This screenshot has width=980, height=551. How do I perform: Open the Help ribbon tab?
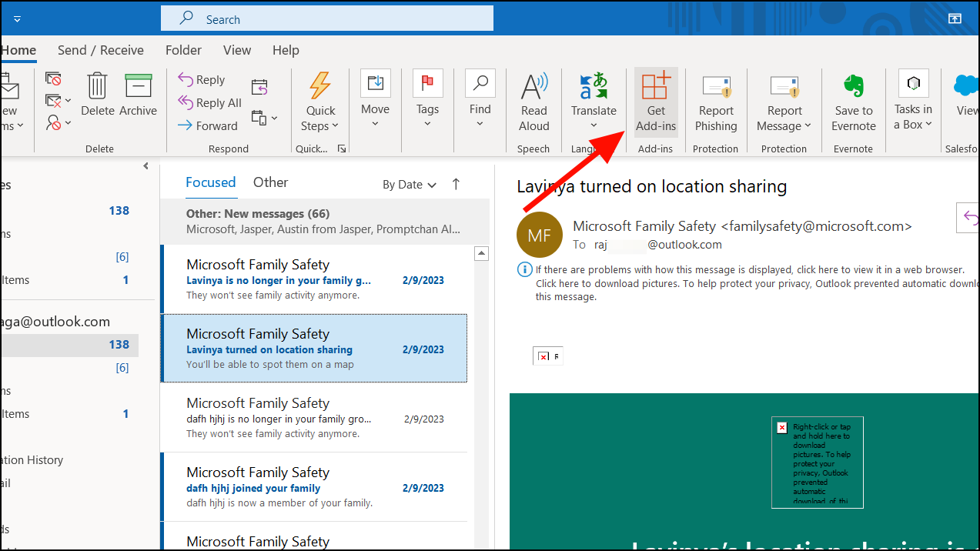(286, 50)
